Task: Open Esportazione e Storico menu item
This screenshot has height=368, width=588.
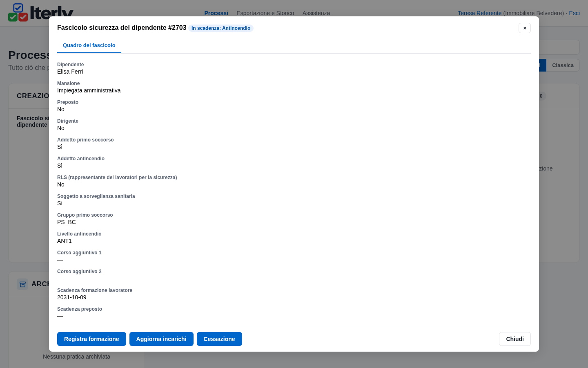Action: (265, 13)
